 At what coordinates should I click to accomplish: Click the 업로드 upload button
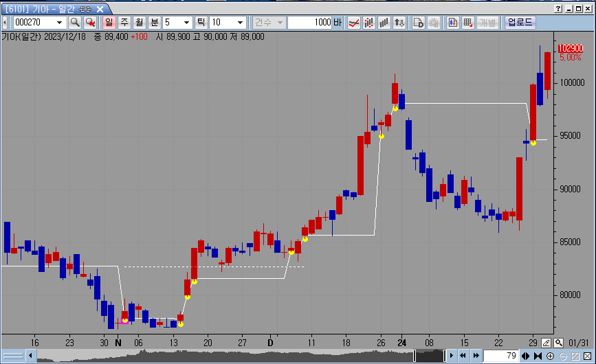pos(519,23)
